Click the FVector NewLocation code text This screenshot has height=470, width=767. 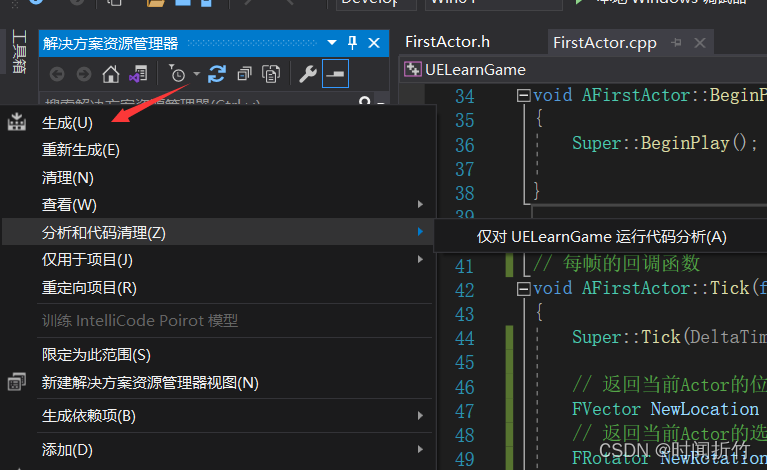pos(665,409)
